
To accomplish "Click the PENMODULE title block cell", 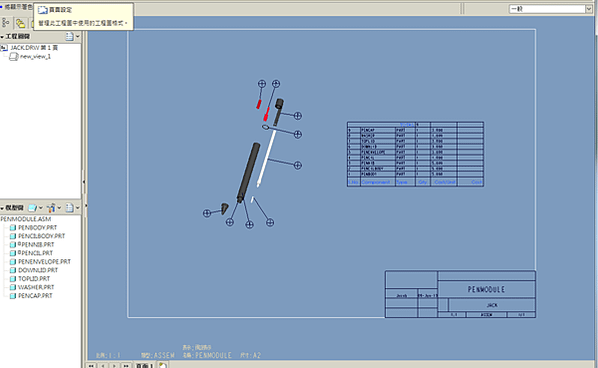I will [486, 289].
